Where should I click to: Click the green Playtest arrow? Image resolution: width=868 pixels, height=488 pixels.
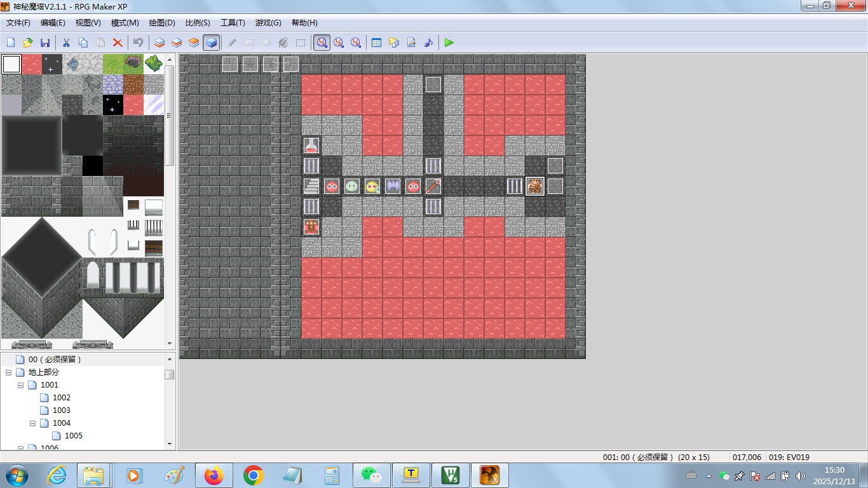coord(449,43)
